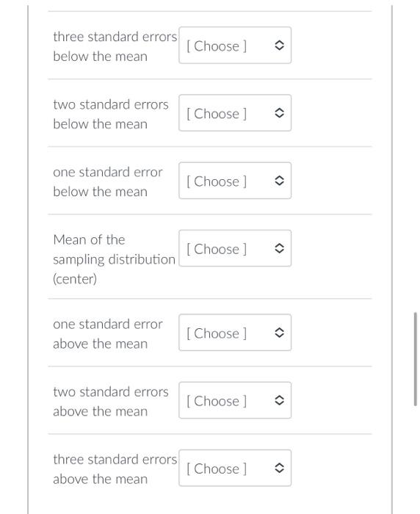Open dropdown for two standard errors above mean

[x=235, y=400]
